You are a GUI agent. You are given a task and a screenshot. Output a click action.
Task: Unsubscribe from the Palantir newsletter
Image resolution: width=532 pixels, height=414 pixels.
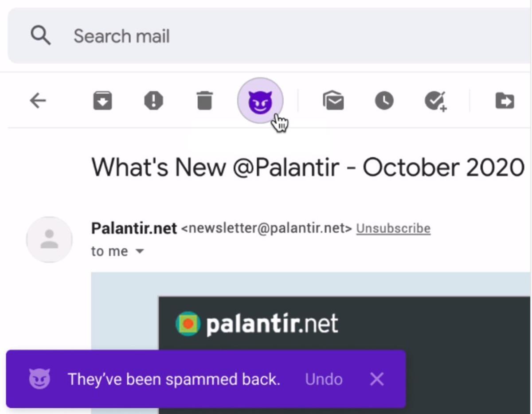[393, 228]
